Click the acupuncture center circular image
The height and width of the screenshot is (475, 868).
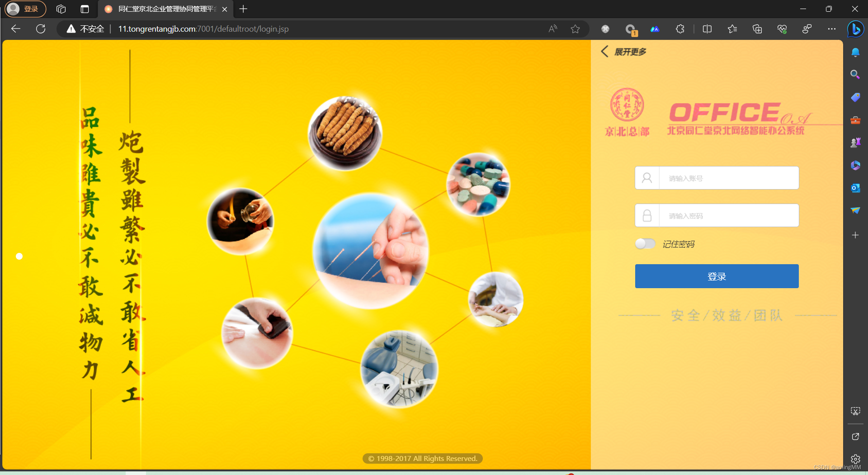pos(370,251)
